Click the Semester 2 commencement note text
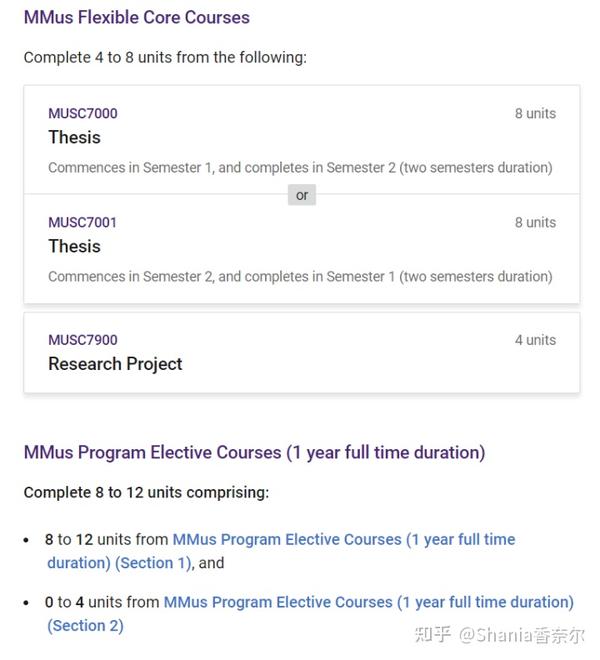Image resolution: width=600 pixels, height=660 pixels. pos(300,277)
